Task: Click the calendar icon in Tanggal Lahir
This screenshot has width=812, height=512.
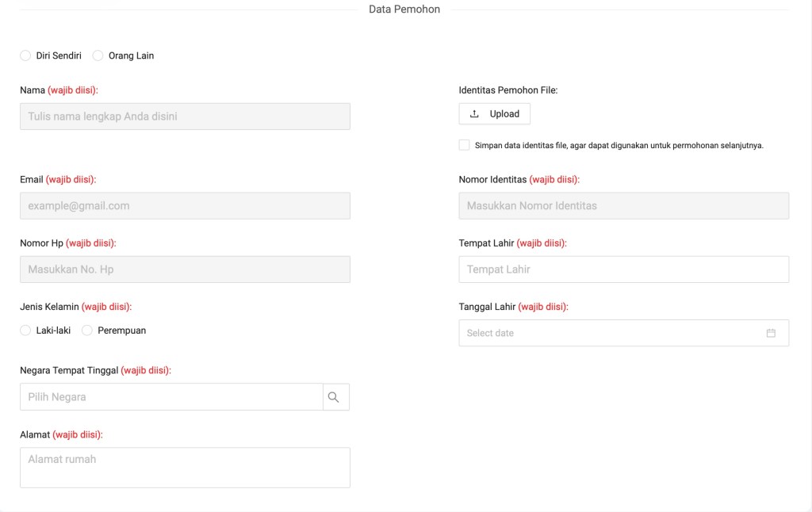Action: point(771,333)
